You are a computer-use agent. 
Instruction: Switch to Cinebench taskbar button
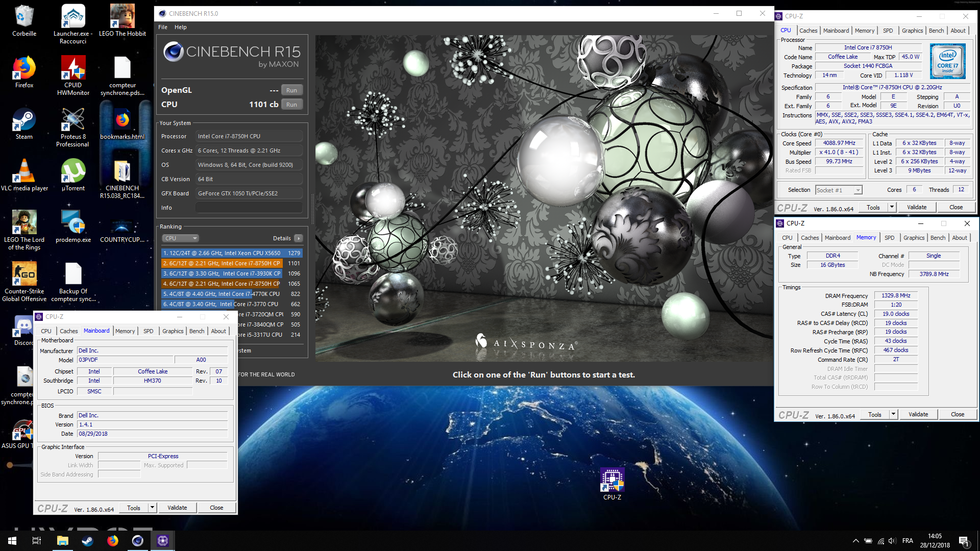click(138, 541)
